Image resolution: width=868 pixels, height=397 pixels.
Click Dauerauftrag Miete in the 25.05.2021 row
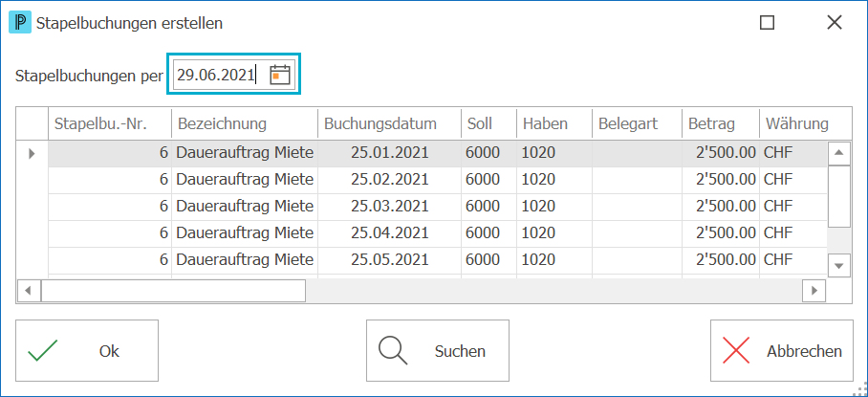tap(245, 259)
